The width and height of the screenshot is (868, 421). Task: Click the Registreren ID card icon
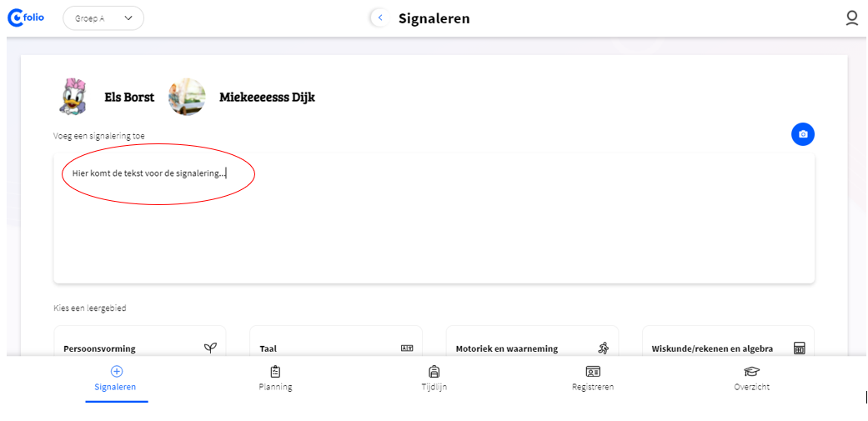click(x=593, y=371)
